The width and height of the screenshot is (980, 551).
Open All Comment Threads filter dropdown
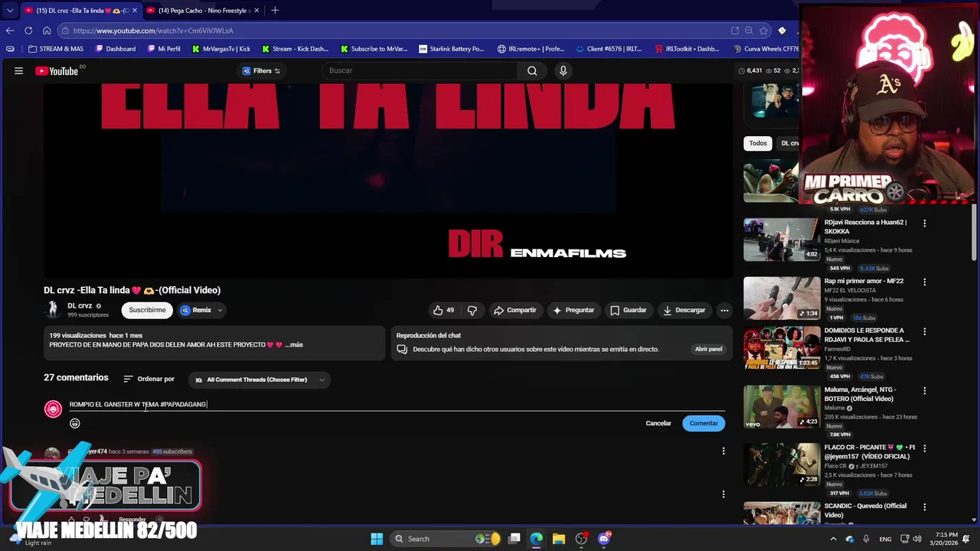260,380
